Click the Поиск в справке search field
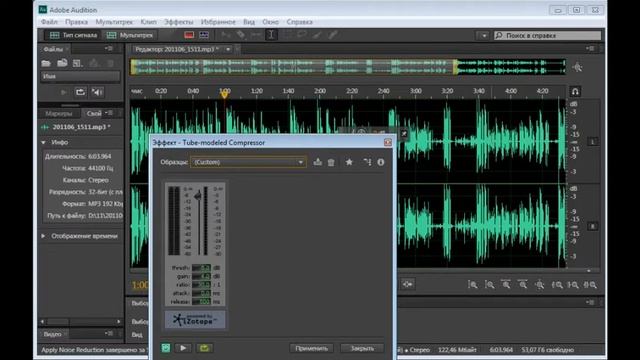Viewport: 640px width, 360px height. pos(547,36)
